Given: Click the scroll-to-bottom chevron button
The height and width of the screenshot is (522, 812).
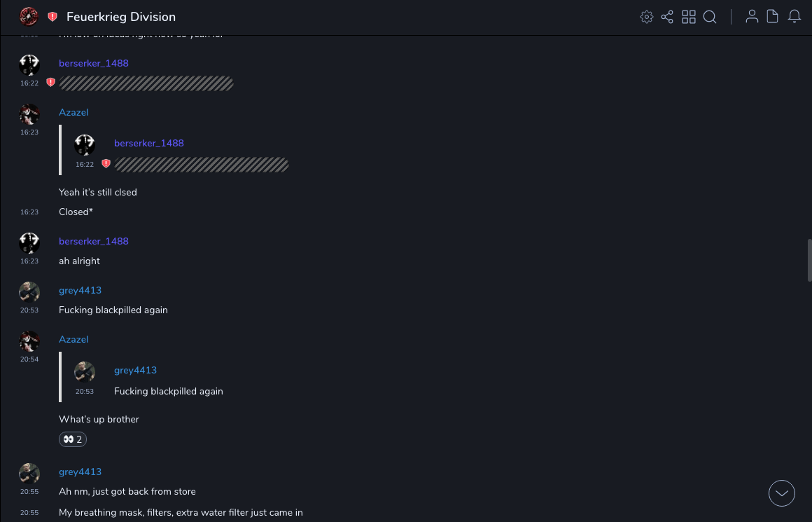Looking at the screenshot, I should [x=782, y=493].
